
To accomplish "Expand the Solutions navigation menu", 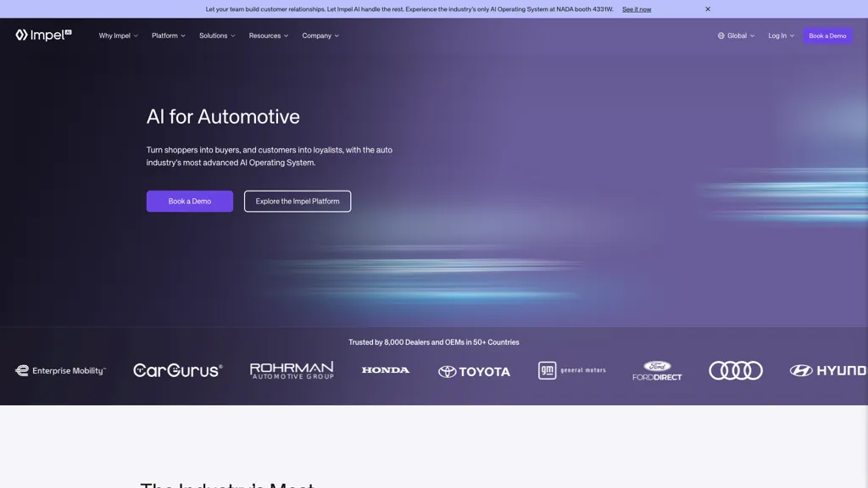I will tap(217, 36).
